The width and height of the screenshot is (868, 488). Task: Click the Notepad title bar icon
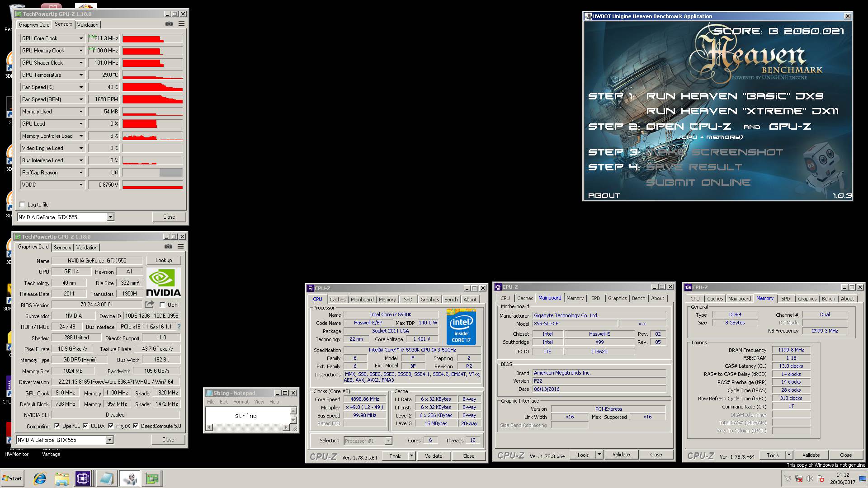point(209,393)
